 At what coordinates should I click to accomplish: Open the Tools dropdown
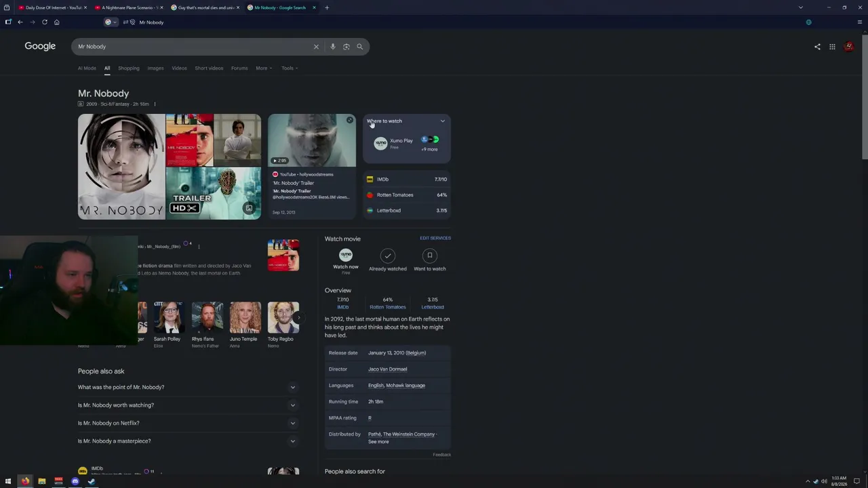pos(290,68)
